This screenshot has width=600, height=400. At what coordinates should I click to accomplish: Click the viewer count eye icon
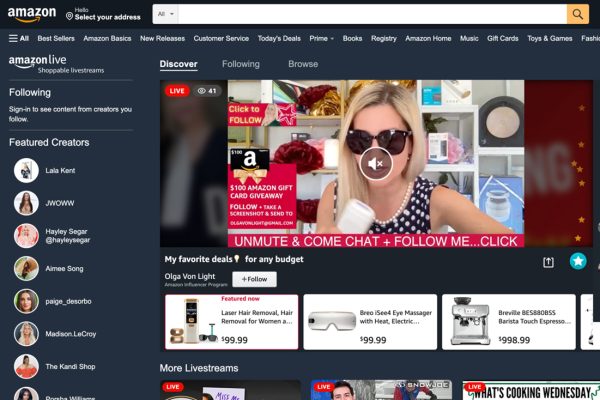tap(202, 91)
